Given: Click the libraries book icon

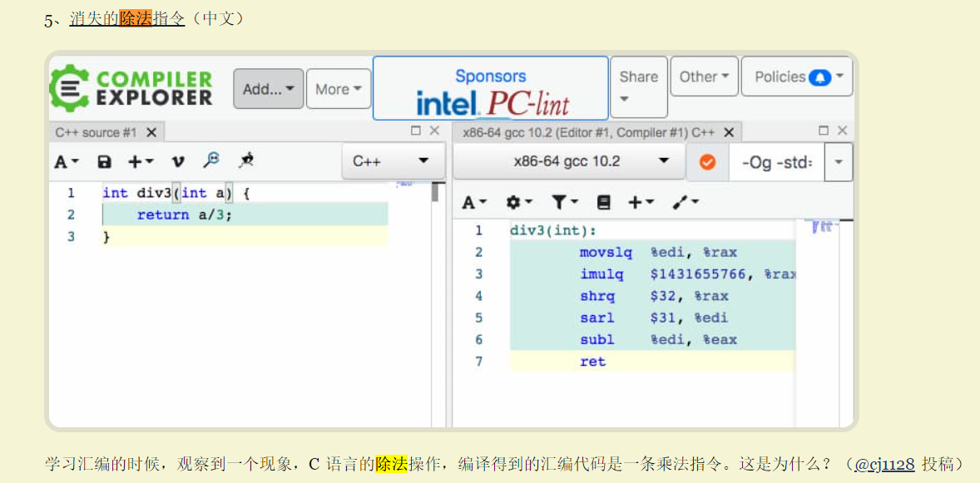Looking at the screenshot, I should [x=603, y=203].
